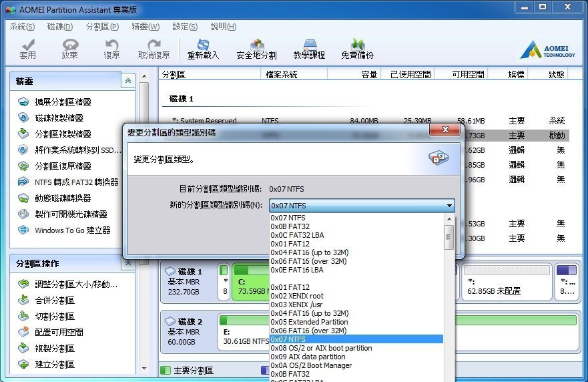The height and width of the screenshot is (382, 588).
Task: Close the change partition type ID dialog
Action: [x=445, y=130]
